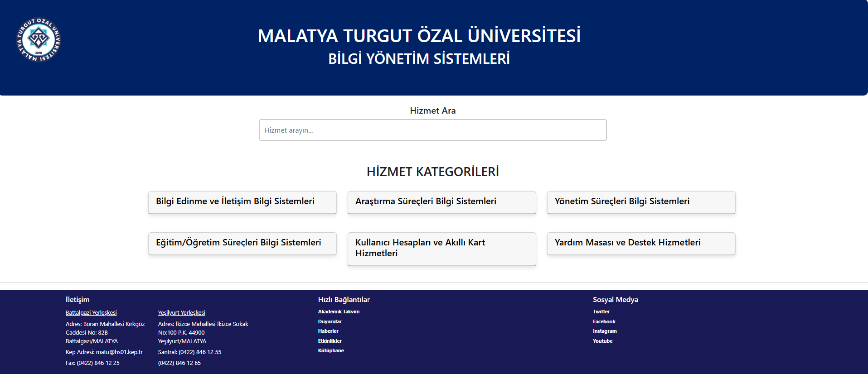868x374 pixels.
Task: Open Araştırma Süreçleri Bilgi Sistemleri category
Action: (441, 202)
